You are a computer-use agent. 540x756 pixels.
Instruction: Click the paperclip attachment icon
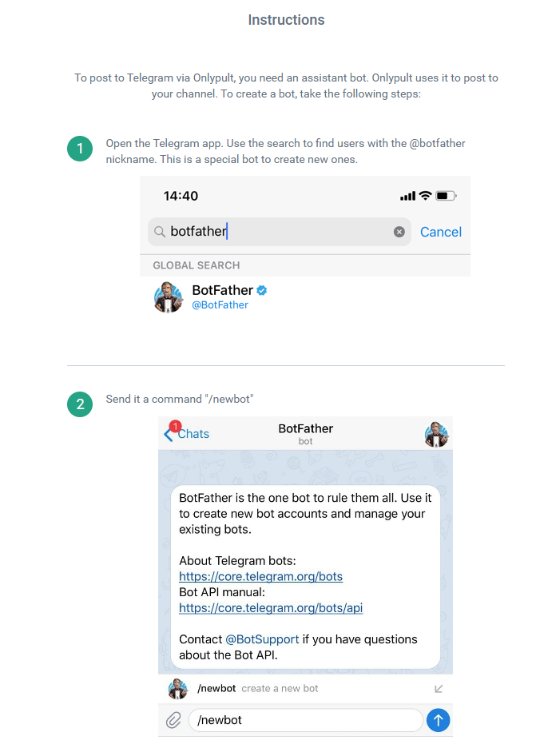click(x=173, y=721)
